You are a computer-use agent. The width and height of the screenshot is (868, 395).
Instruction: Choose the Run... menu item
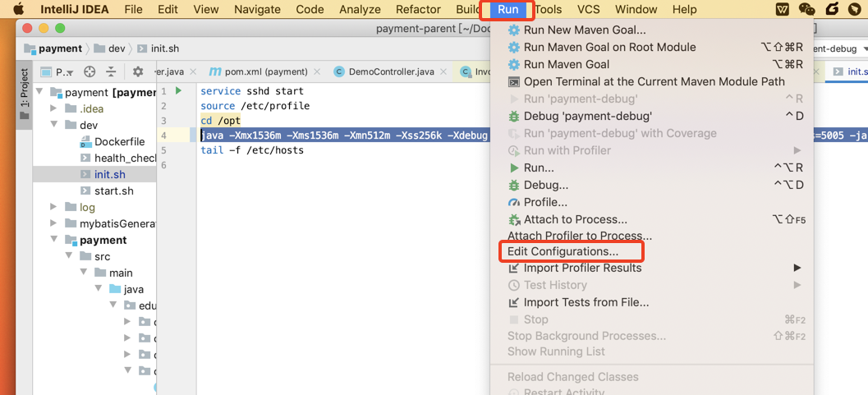click(x=651, y=168)
